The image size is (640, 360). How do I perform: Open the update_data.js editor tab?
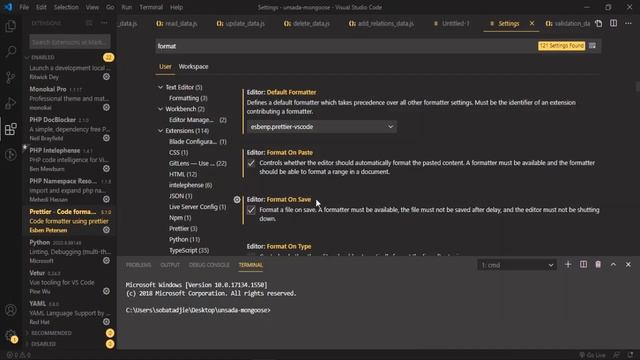point(241,24)
